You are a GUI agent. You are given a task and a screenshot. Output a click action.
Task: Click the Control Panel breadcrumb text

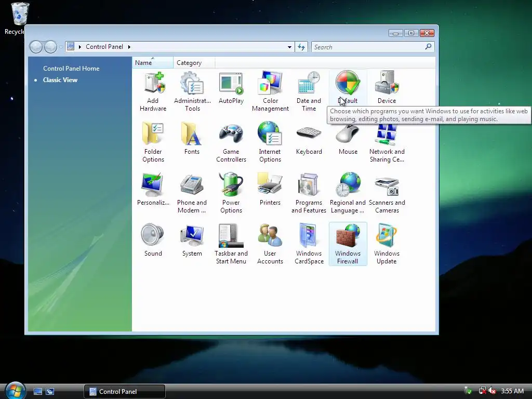point(104,47)
